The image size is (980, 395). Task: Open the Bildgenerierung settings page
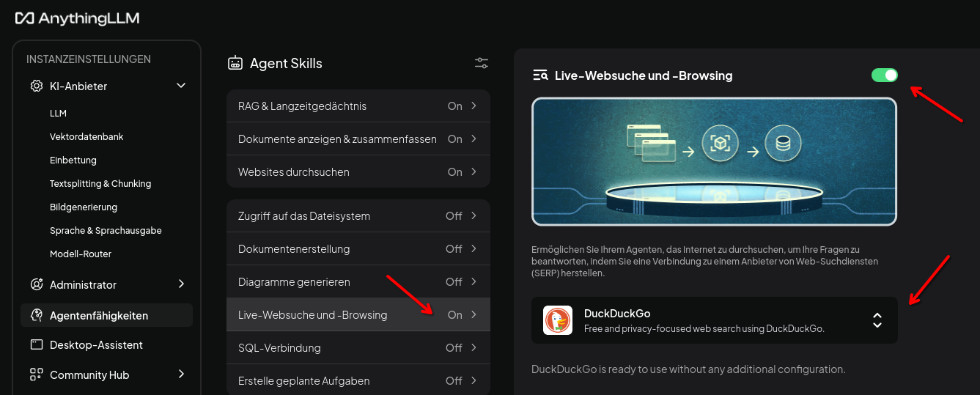(x=84, y=207)
